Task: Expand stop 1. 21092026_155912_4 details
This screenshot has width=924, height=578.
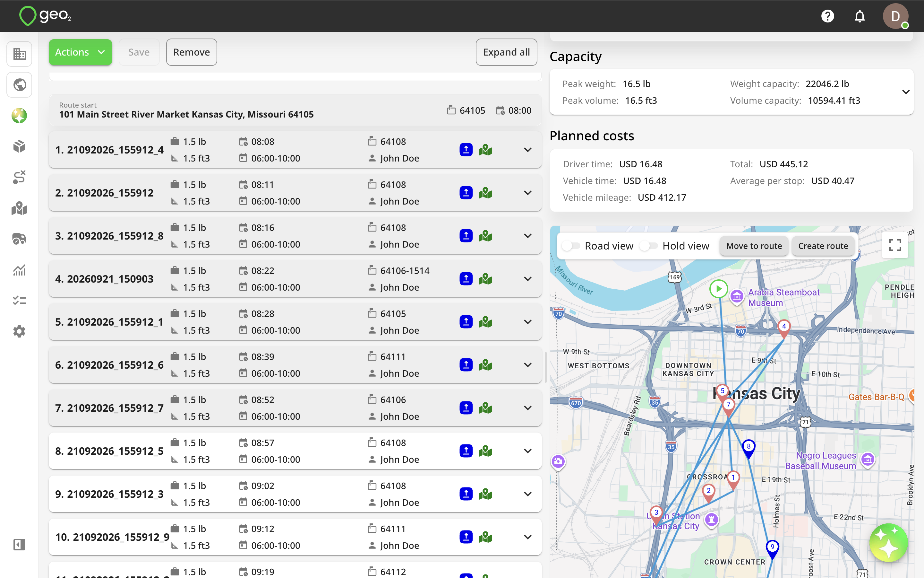Action: pos(528,150)
